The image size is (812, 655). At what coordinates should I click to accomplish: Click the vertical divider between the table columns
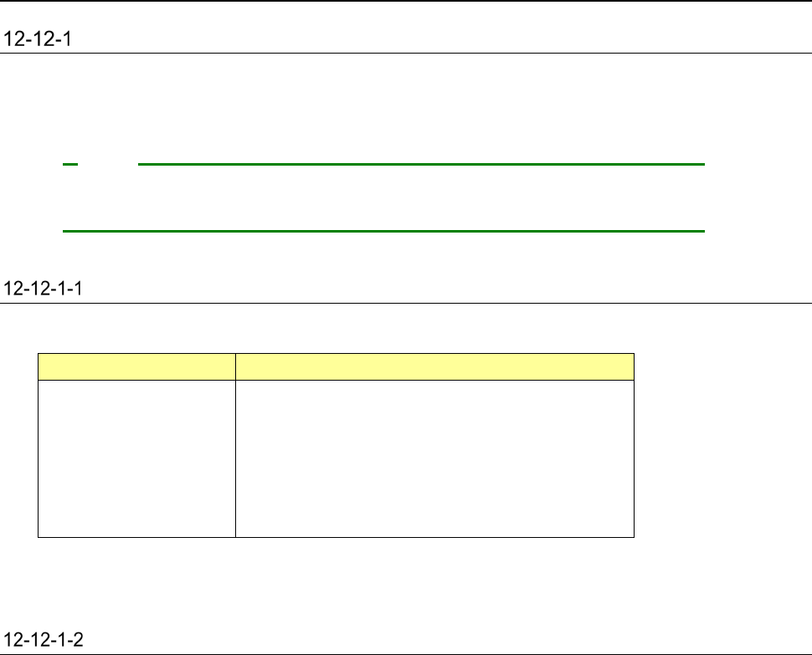pyautogui.click(x=235, y=458)
